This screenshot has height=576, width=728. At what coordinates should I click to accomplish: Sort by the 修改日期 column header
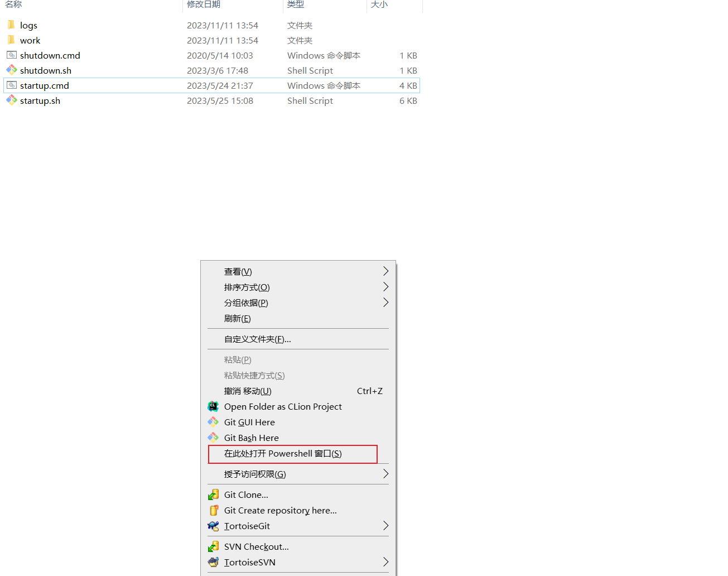[204, 4]
